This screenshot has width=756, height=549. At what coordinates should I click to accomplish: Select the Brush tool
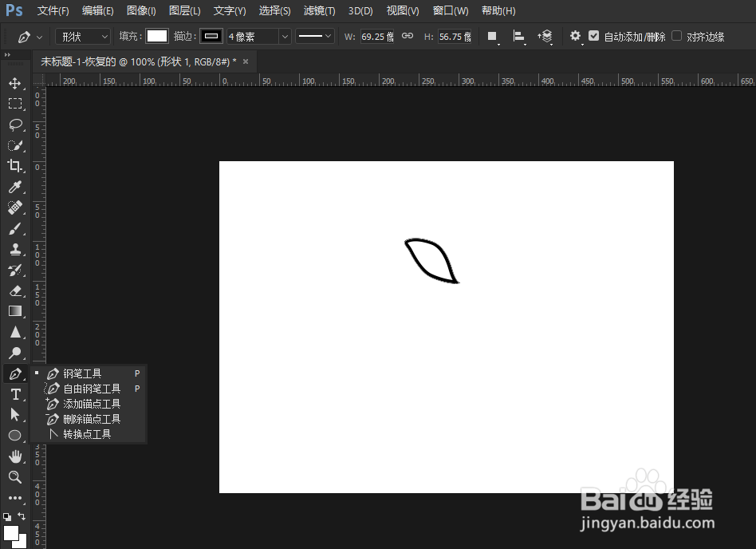(x=15, y=228)
